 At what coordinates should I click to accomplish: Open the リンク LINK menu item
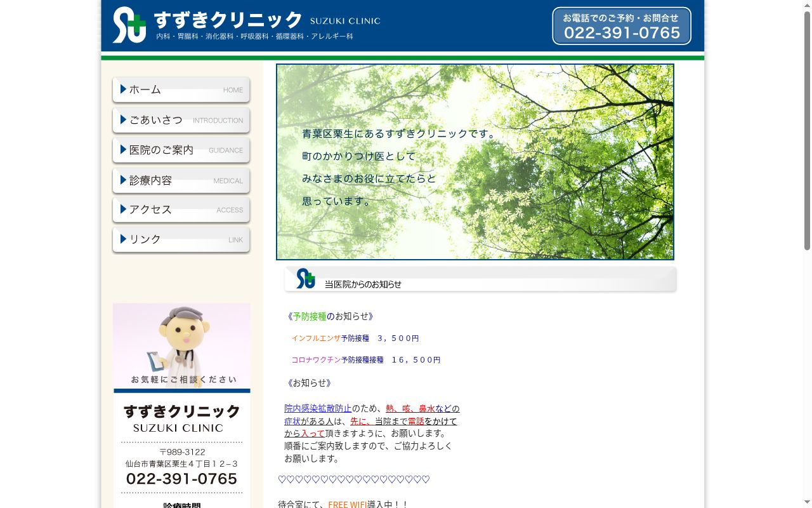pos(181,239)
